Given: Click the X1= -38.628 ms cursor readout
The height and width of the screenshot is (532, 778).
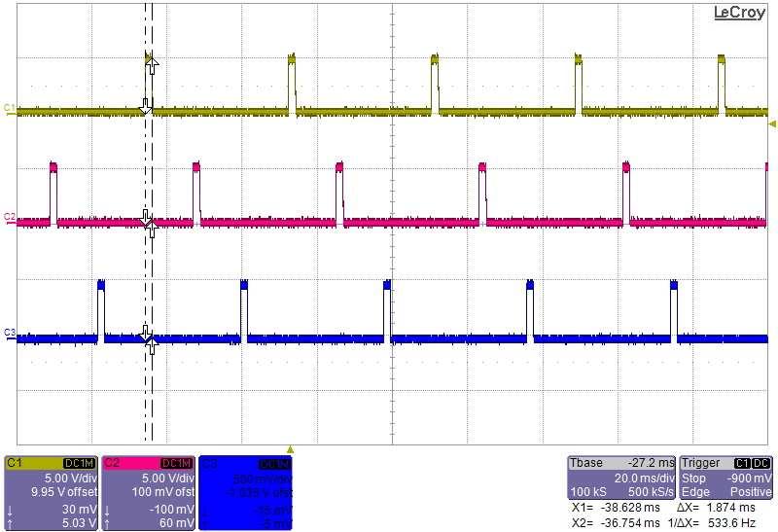Looking at the screenshot, I should (x=616, y=508).
